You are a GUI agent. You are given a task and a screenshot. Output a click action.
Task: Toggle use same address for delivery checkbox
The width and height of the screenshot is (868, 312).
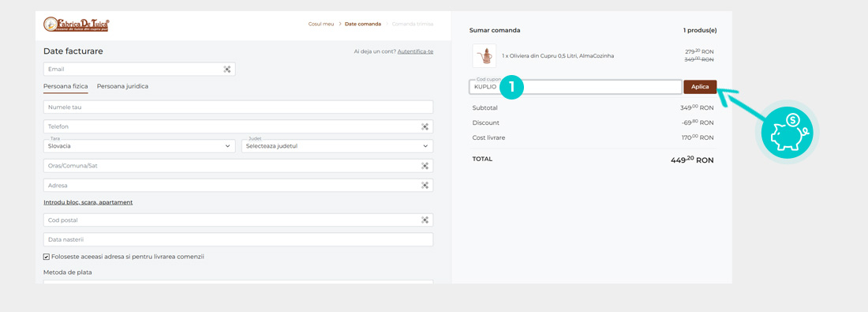(x=47, y=257)
